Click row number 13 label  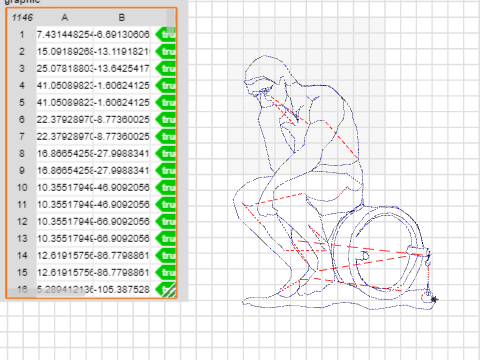(22, 238)
